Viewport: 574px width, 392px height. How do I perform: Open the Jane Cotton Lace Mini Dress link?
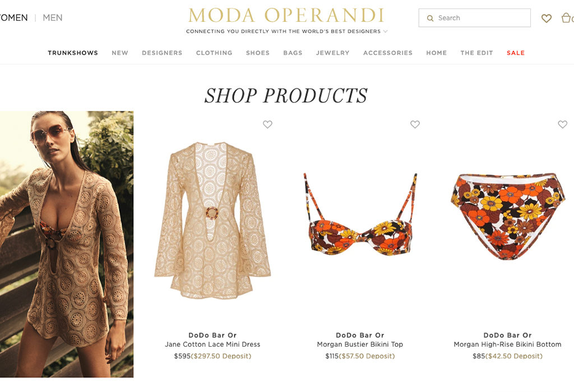[212, 344]
